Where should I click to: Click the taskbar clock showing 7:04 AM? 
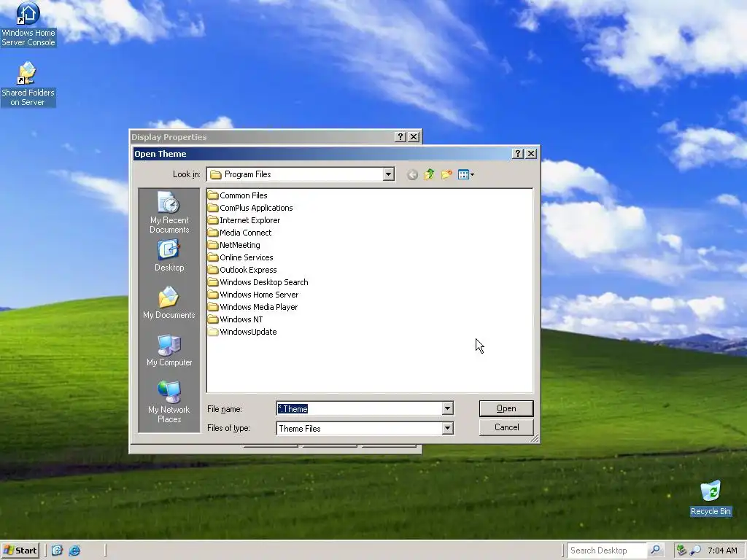(x=722, y=551)
